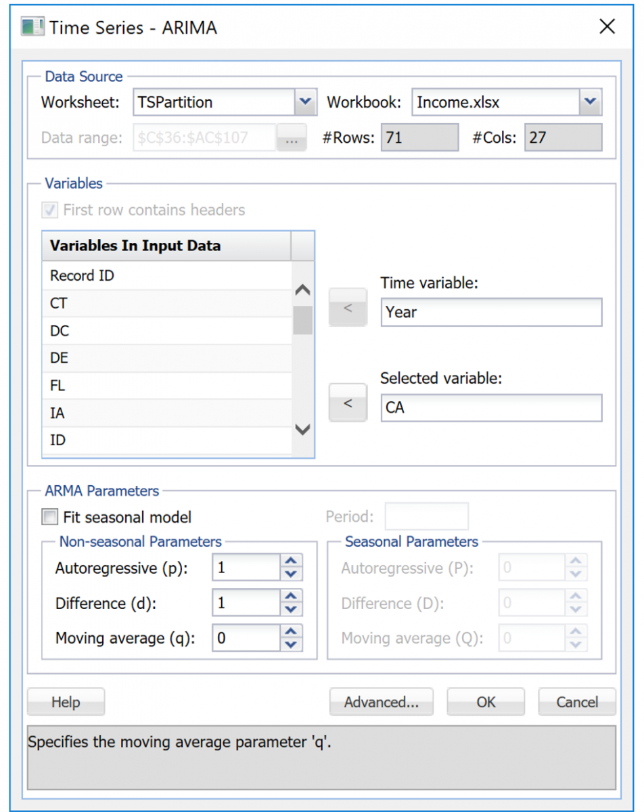Expand the Workbook dropdown
The image size is (644, 812).
click(x=590, y=102)
